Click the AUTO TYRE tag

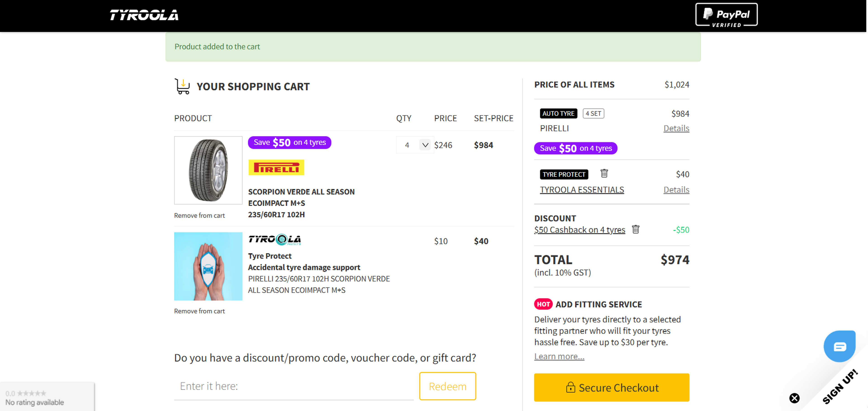(x=558, y=113)
